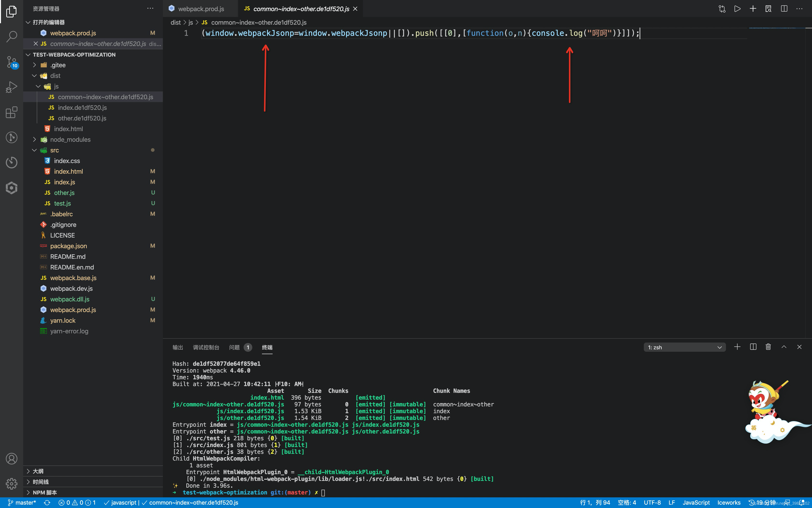
Task: Change indentation spaces setting in status bar
Action: click(627, 503)
